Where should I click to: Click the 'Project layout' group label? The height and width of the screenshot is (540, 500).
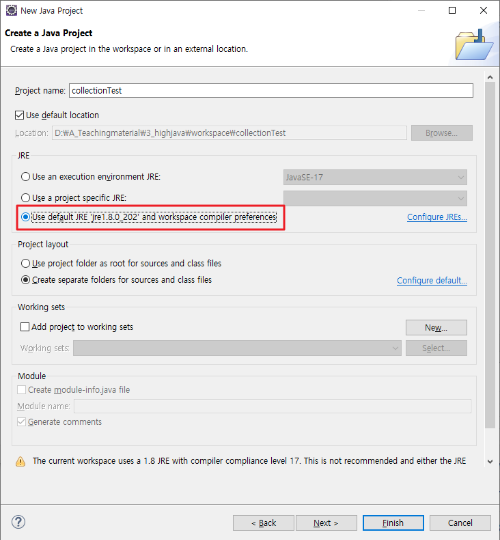pos(43,244)
